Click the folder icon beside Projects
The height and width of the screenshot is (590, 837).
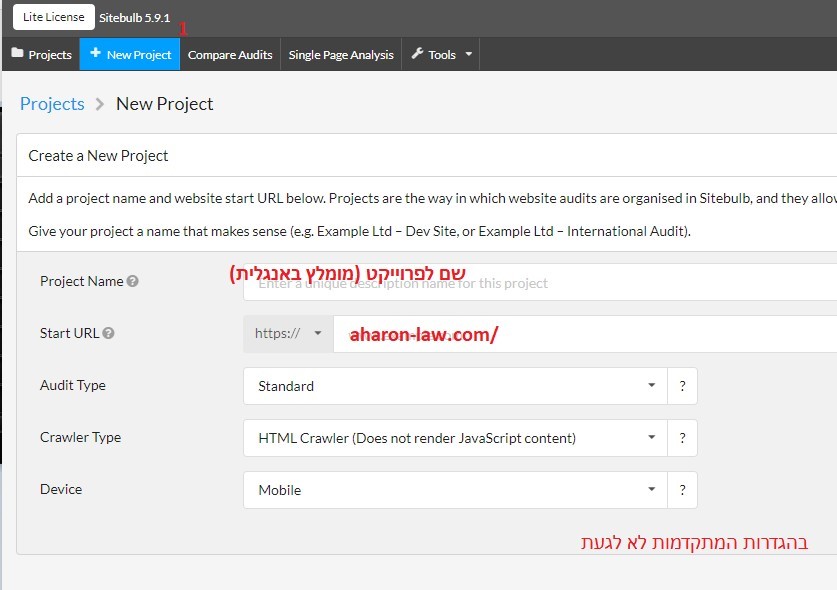(18, 53)
